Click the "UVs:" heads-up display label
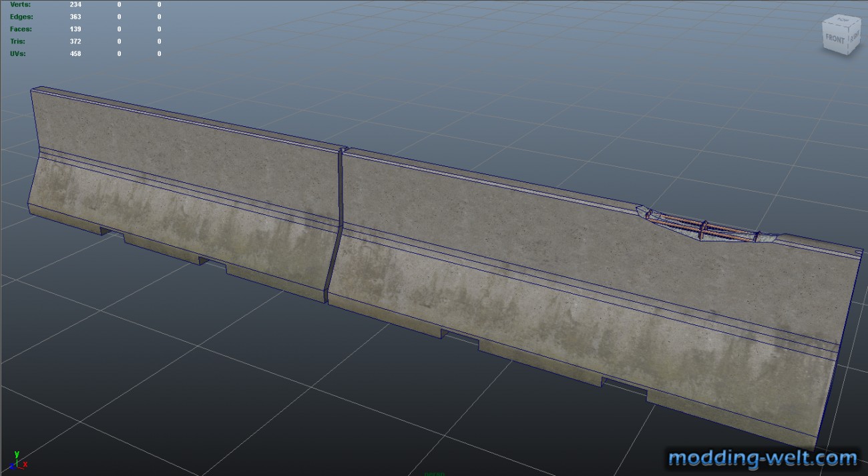This screenshot has width=868, height=476. (18, 54)
